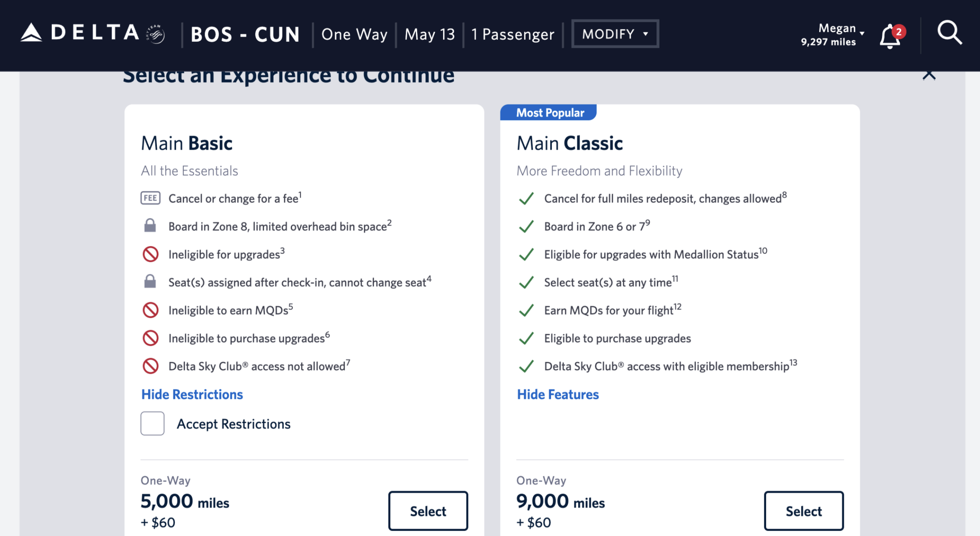Collapse the list with Hide Restrictions
Image resolution: width=980 pixels, height=536 pixels.
point(192,394)
